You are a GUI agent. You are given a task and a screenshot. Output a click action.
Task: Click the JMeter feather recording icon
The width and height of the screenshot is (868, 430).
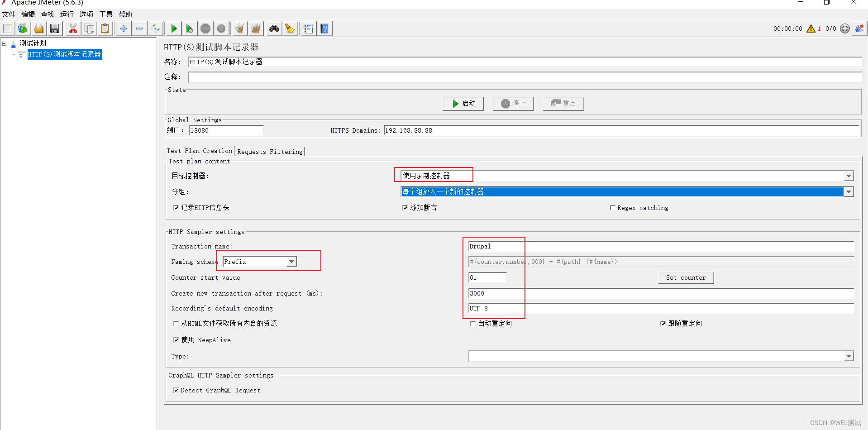[x=859, y=29]
